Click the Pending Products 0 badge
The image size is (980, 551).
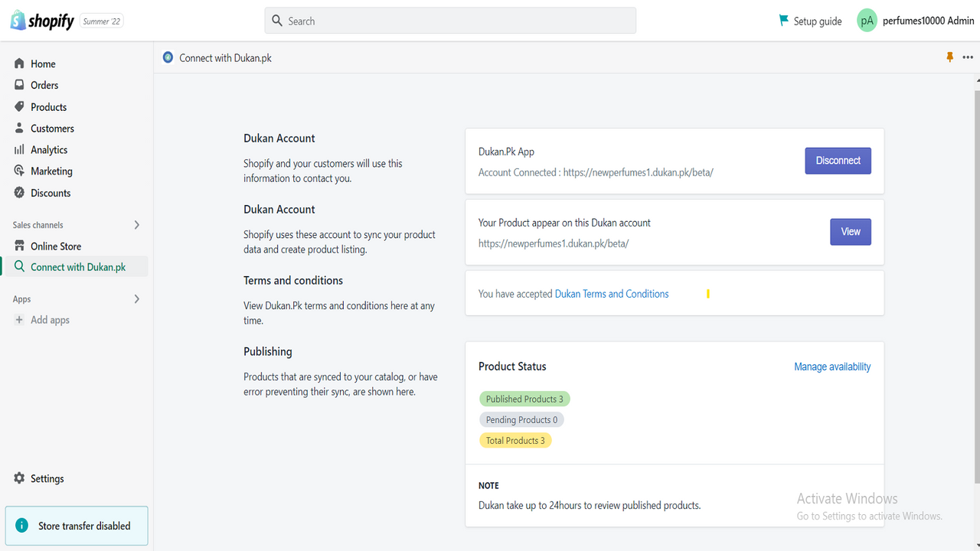(x=521, y=419)
